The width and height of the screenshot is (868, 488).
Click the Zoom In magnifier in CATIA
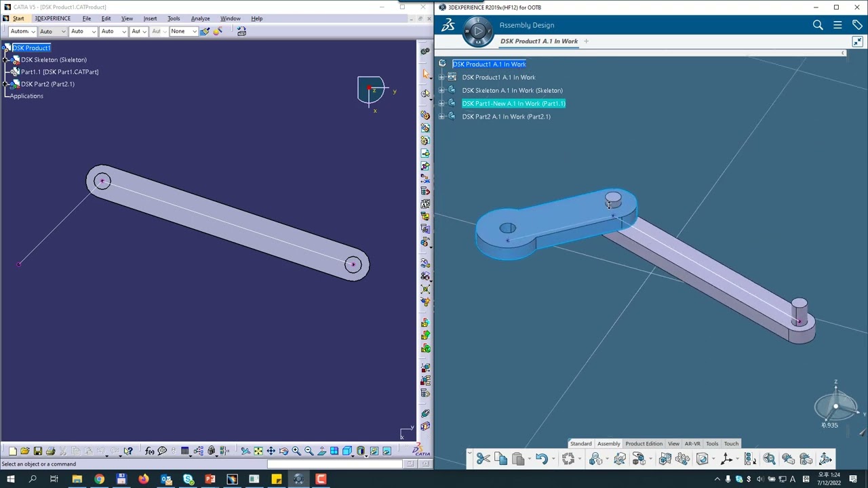pos(296,451)
